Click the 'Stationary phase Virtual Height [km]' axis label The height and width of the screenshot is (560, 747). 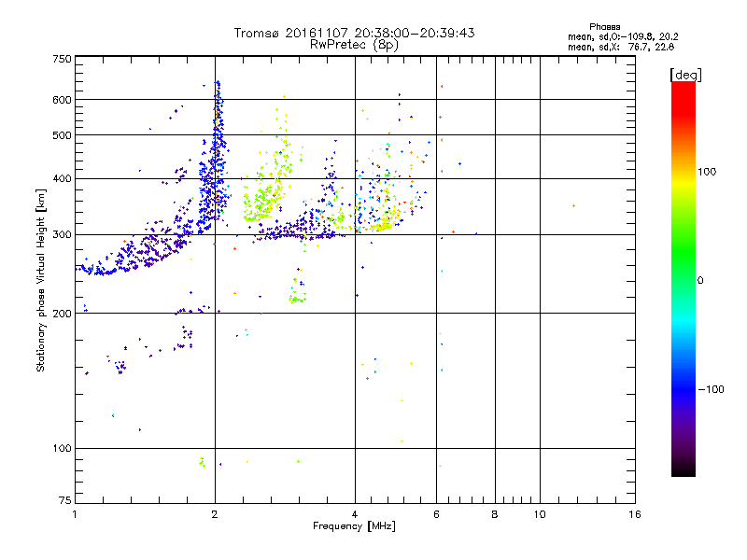click(40, 280)
